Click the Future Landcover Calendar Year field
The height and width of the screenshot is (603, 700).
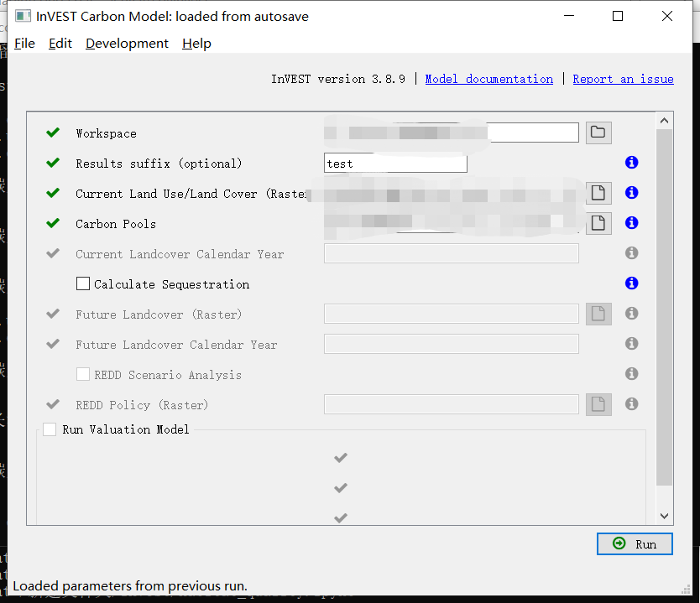tap(452, 344)
